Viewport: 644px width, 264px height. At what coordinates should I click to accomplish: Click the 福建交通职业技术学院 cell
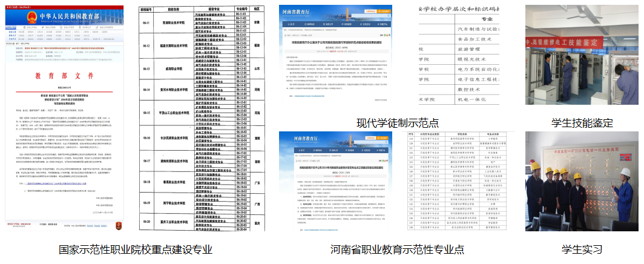(174, 46)
